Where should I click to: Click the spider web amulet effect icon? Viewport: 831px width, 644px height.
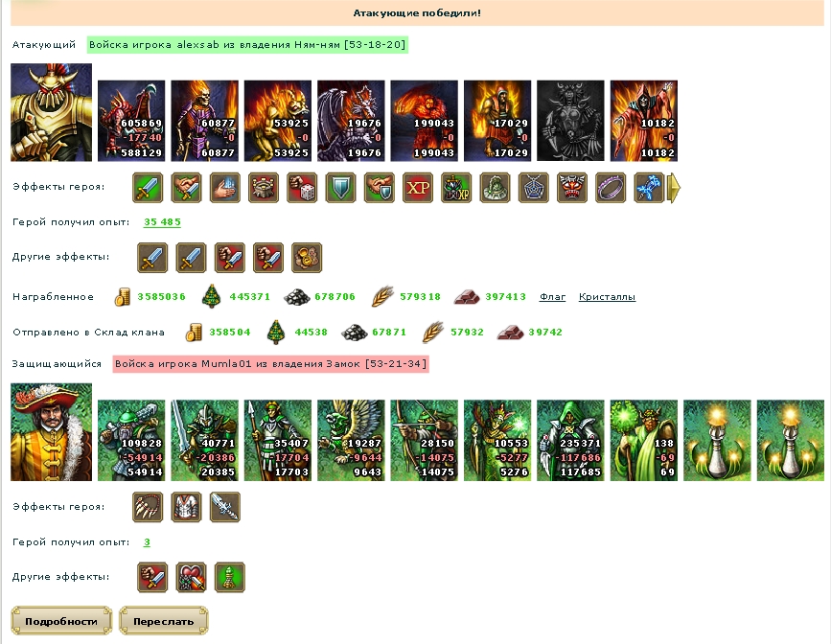[534, 188]
